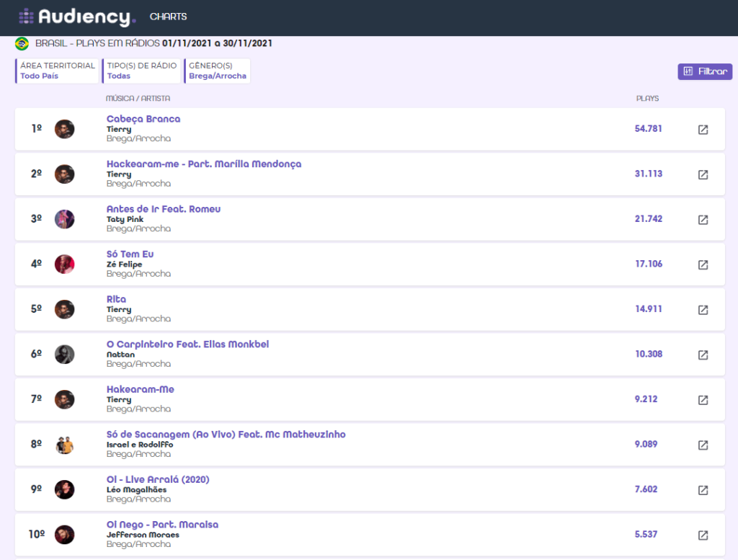Open external link for Rita
Screen dimensions: 738x560
pos(703,310)
